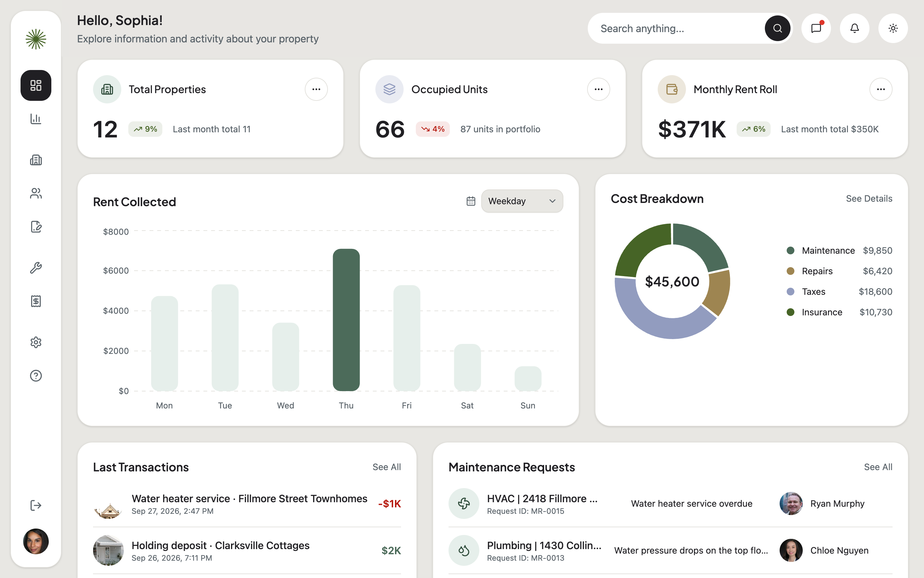Open the payments receipt dollar sidebar icon
Screen dimensions: 924x578
tap(36, 301)
